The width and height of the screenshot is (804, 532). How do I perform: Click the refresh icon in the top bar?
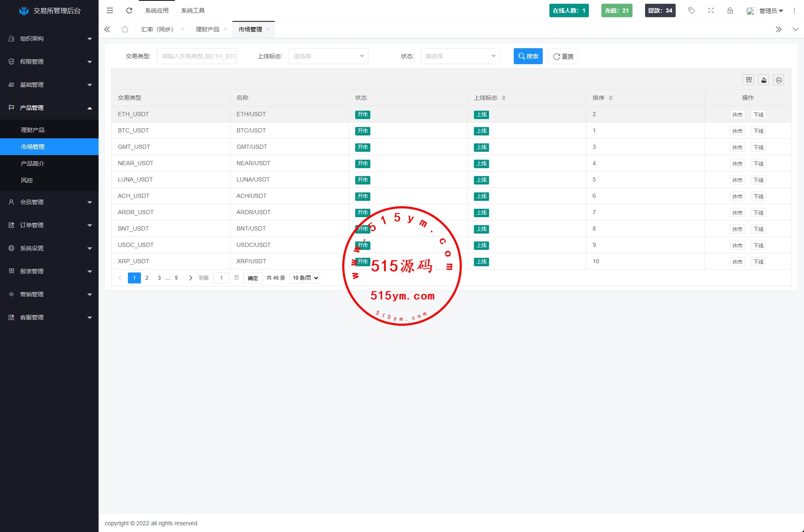(x=129, y=10)
